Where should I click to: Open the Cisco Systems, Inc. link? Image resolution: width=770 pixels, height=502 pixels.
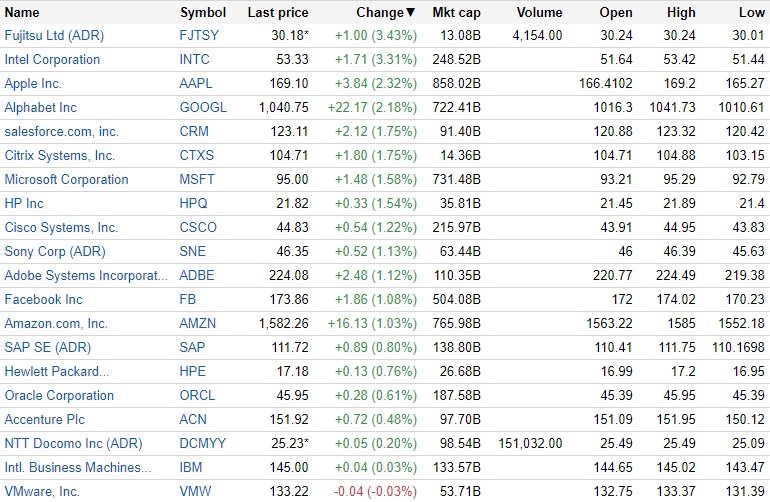[x=61, y=227]
